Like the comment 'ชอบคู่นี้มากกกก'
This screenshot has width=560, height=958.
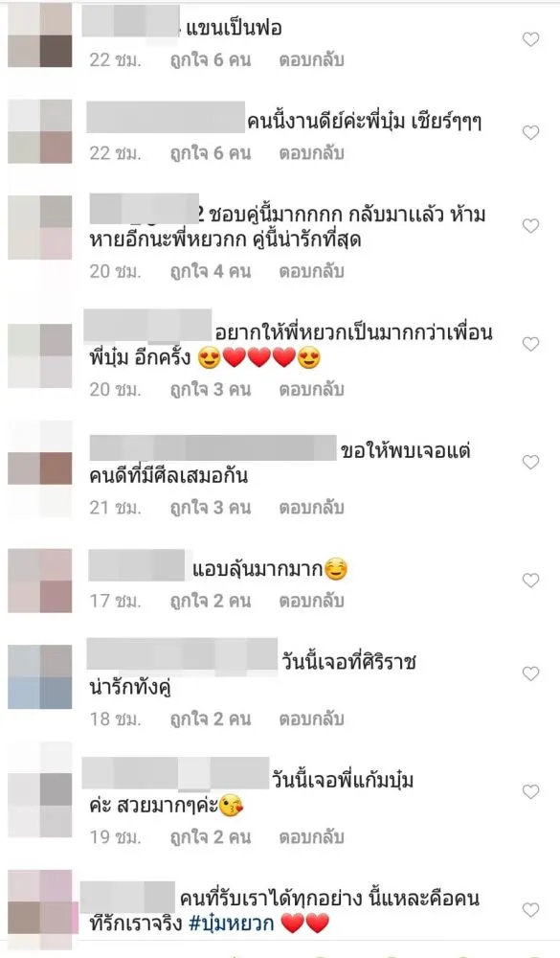click(x=530, y=226)
